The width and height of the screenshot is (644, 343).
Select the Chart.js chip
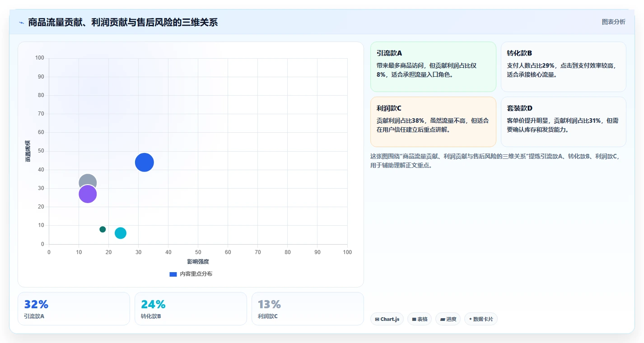[387, 319]
